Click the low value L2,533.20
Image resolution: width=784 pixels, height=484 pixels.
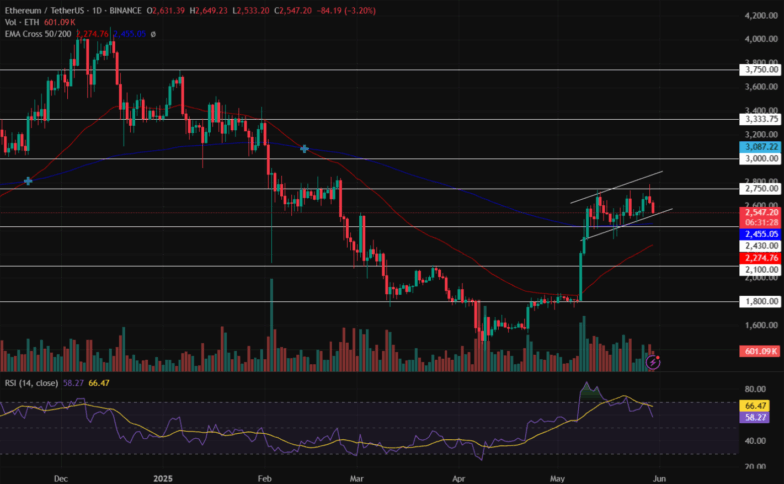point(251,10)
